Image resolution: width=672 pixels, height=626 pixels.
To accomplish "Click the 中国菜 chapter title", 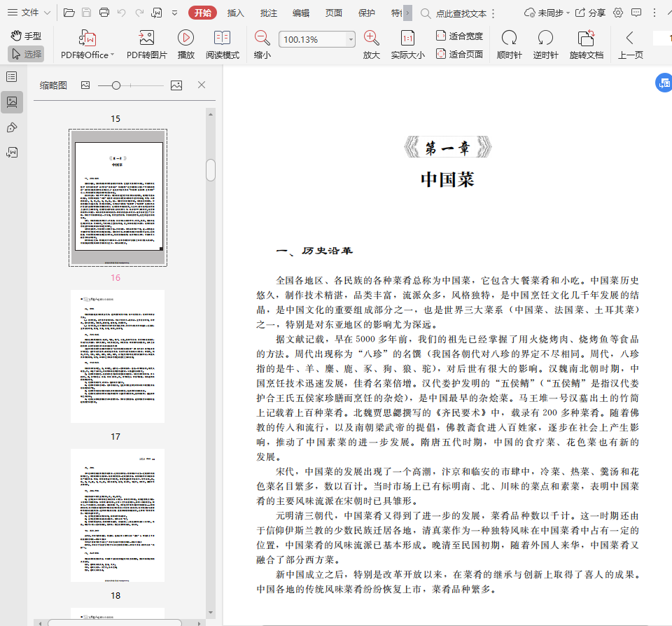I will click(x=447, y=179).
